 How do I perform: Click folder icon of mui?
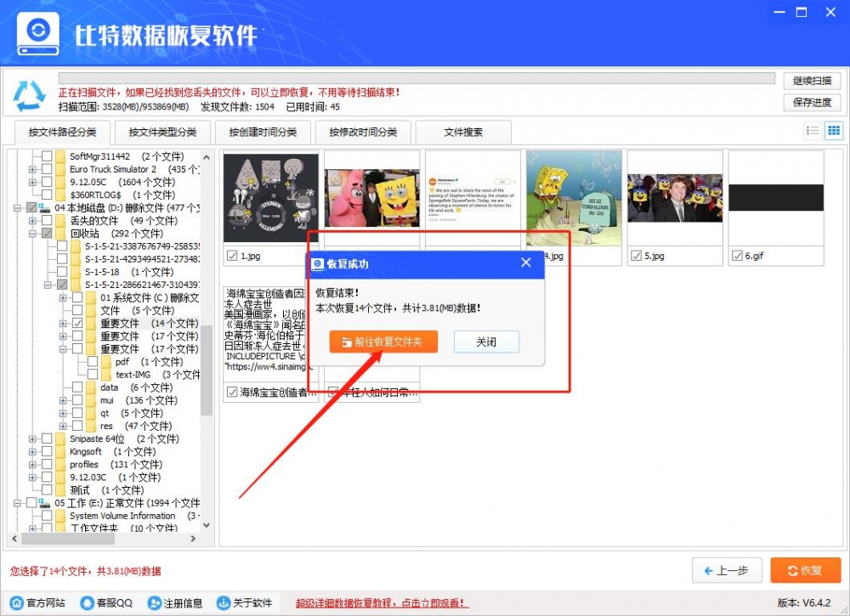91,400
